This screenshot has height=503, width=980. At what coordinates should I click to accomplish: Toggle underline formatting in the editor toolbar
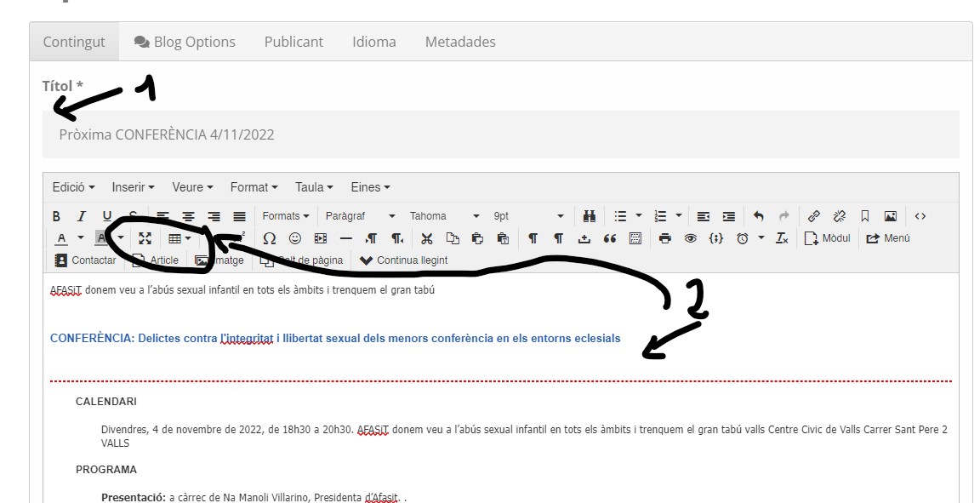point(107,216)
